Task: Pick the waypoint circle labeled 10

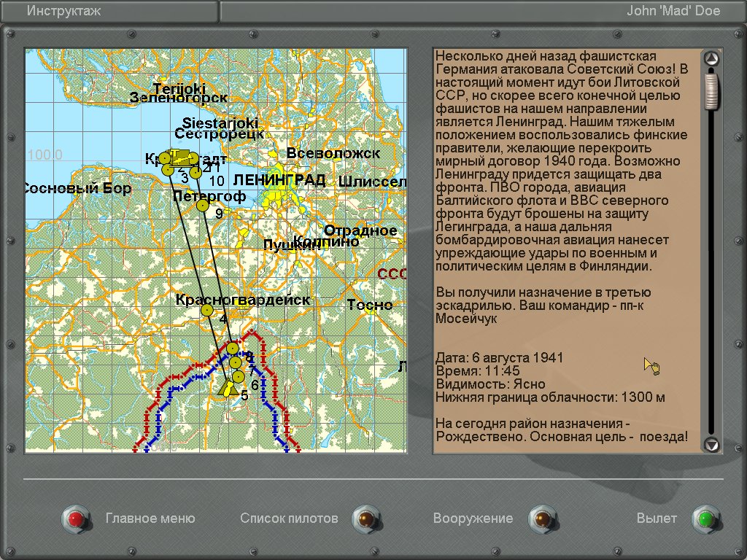Action: (x=196, y=173)
